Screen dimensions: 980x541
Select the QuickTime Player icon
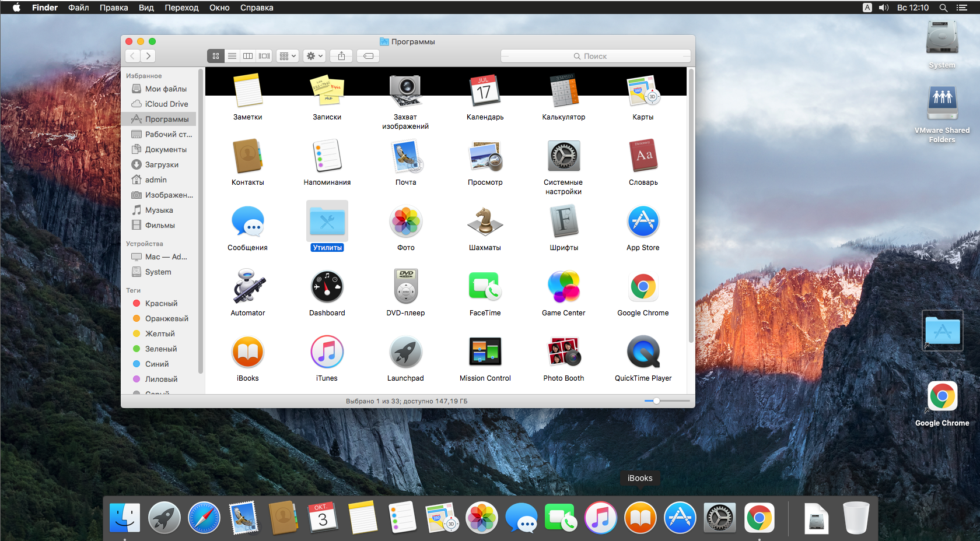[643, 352]
